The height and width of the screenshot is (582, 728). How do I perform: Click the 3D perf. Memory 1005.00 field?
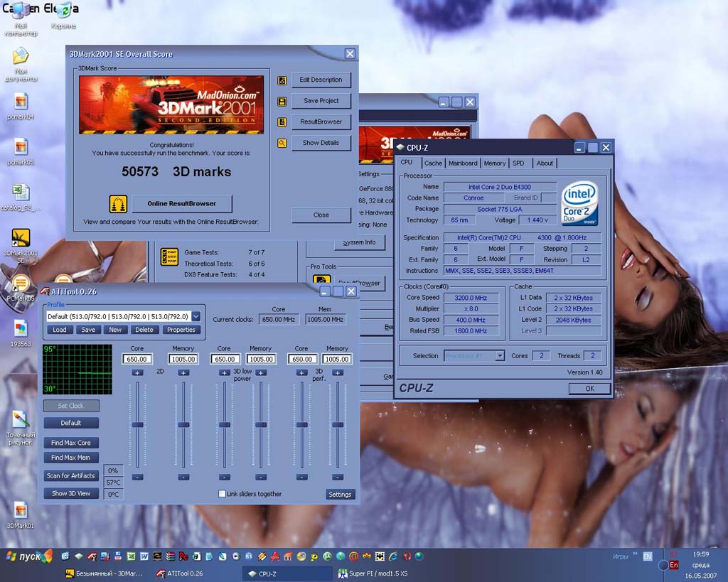pos(337,360)
